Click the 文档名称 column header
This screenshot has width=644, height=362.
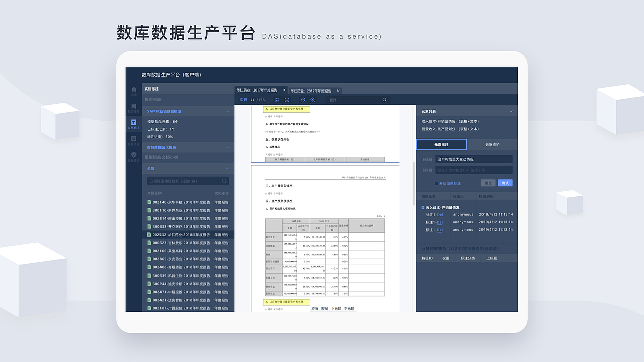(154, 193)
